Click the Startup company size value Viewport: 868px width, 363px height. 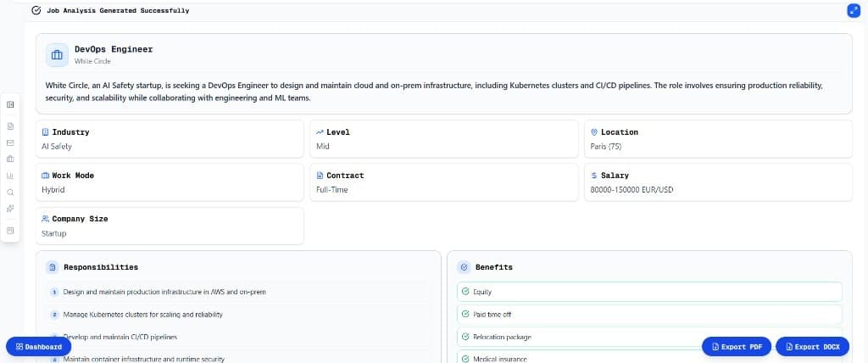[53, 233]
